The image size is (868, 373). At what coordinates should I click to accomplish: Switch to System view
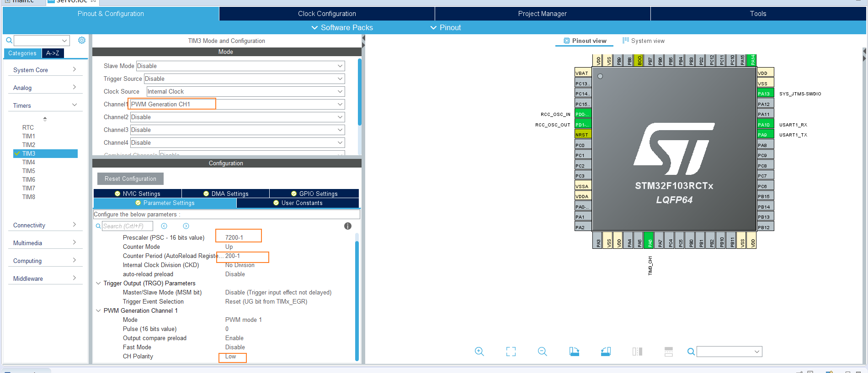643,41
